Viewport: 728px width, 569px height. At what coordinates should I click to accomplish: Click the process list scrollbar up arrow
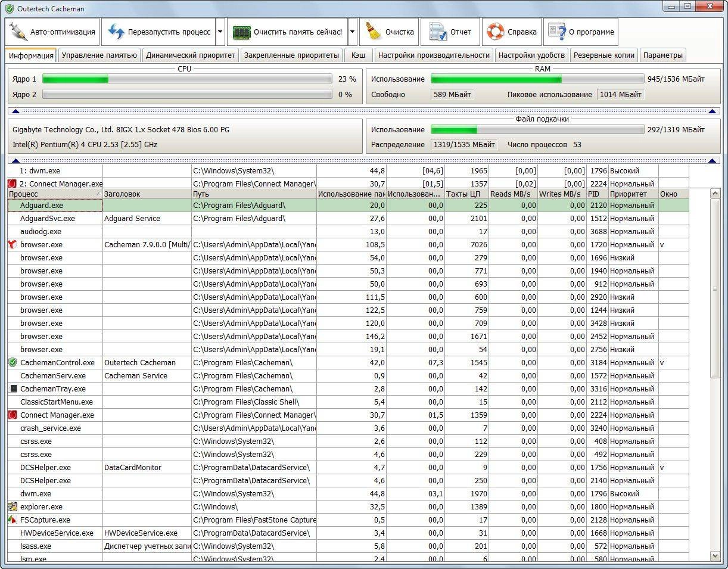715,194
